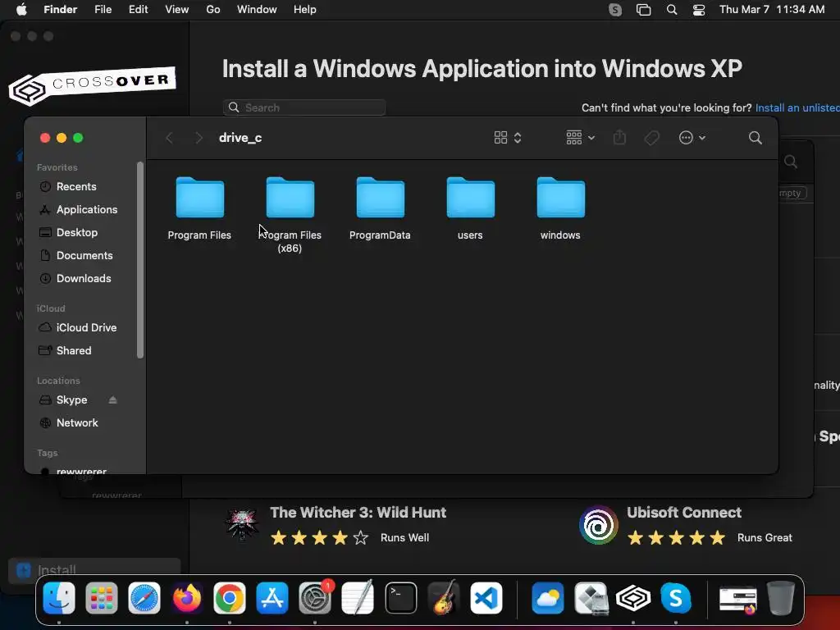The image size is (840, 630).
Task: Select the Skype volume in sidebar
Action: click(x=71, y=400)
